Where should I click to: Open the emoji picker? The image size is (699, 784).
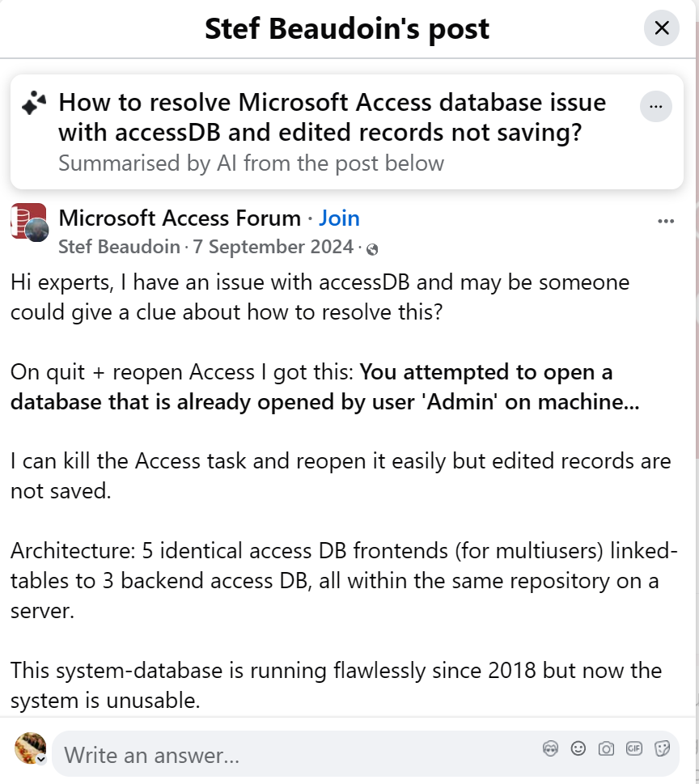[x=578, y=749]
